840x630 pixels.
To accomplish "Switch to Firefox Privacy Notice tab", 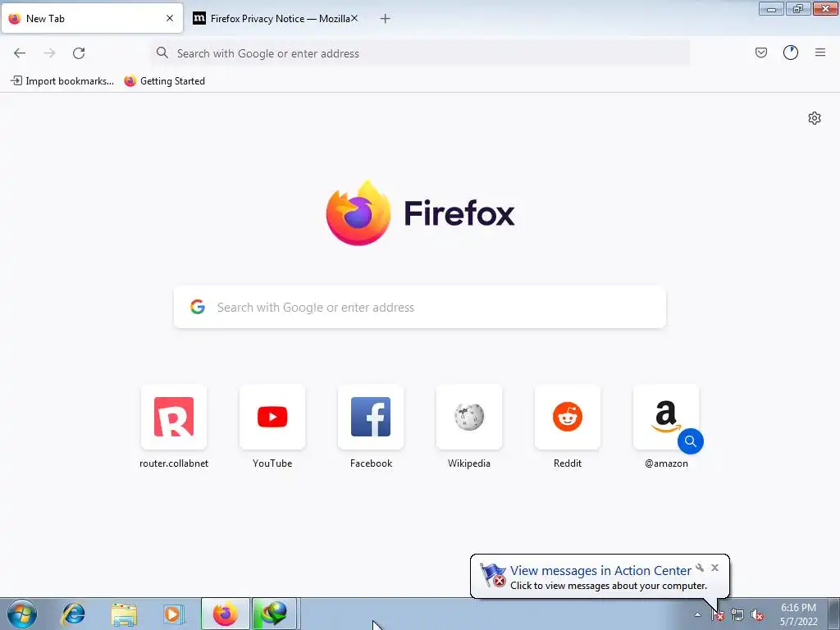I will click(x=275, y=19).
